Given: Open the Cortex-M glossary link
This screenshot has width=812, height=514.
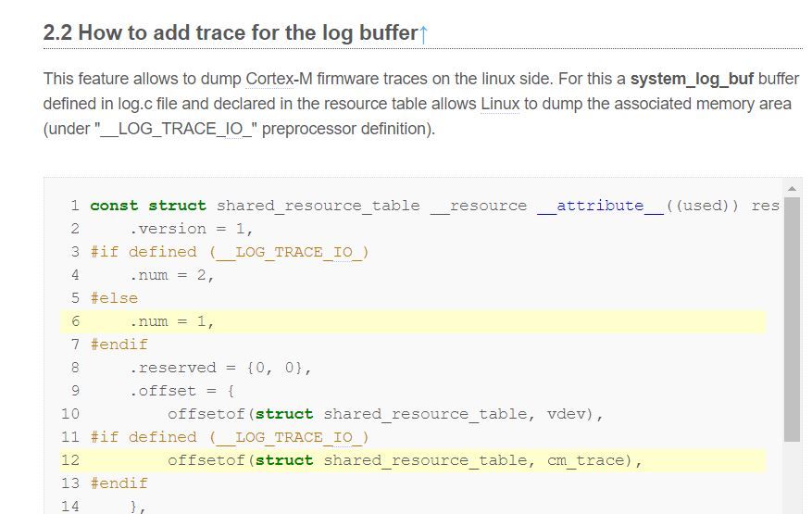Looking at the screenshot, I should (279, 79).
